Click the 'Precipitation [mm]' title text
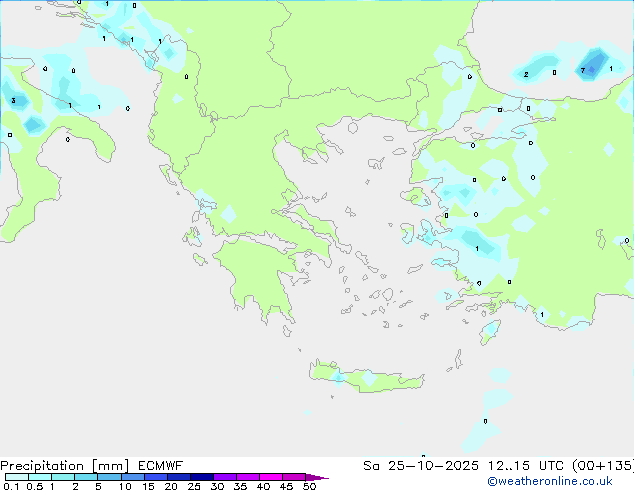Screen dimensions: 634x490 [64, 466]
